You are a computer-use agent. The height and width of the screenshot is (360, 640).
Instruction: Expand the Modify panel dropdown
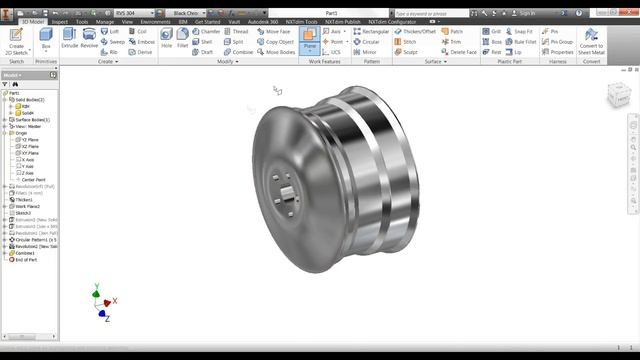[x=228, y=62]
